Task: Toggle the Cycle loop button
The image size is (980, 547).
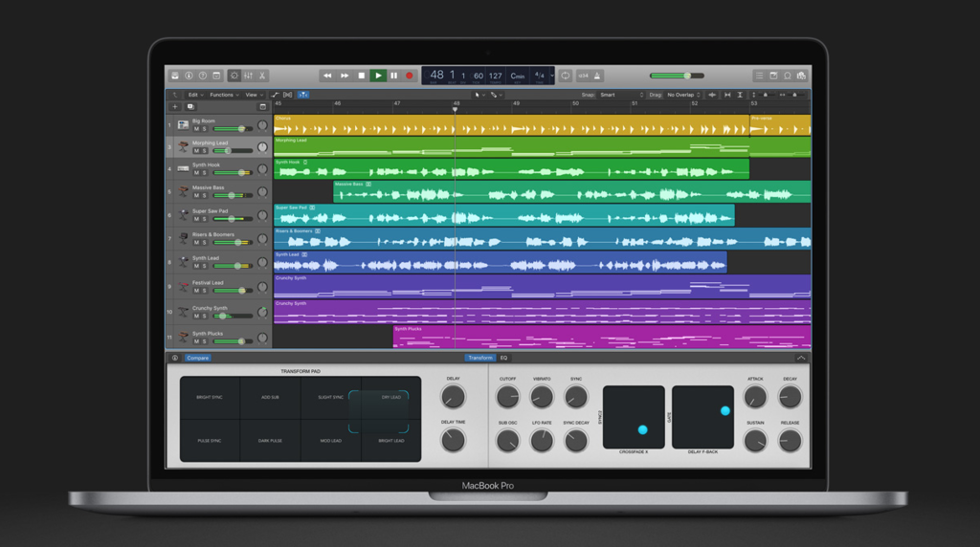Action: click(565, 76)
